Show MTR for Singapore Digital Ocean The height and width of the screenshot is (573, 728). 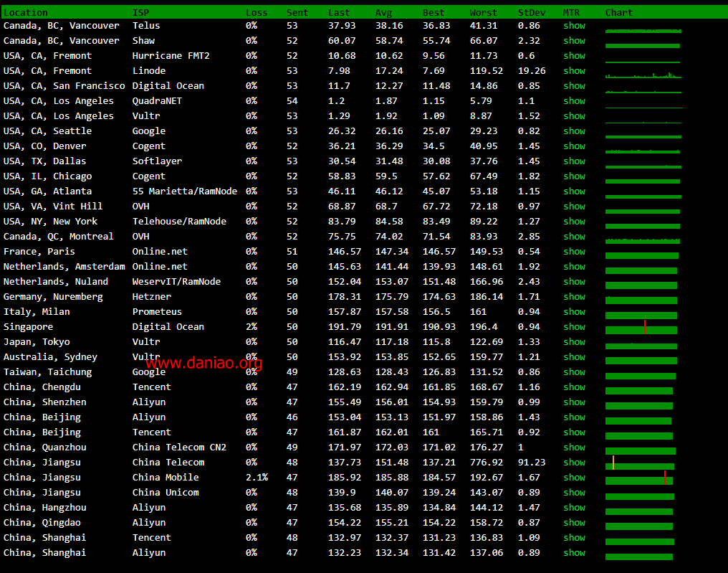coord(575,327)
